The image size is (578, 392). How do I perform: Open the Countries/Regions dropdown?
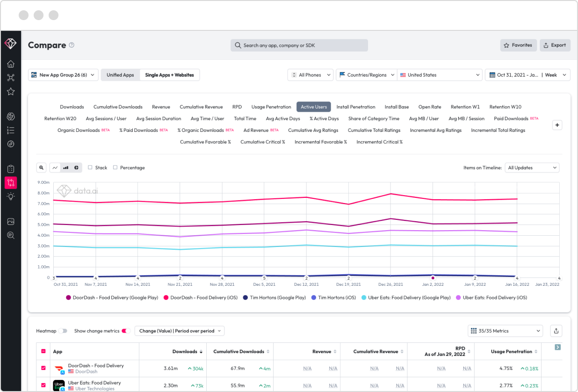pyautogui.click(x=367, y=75)
